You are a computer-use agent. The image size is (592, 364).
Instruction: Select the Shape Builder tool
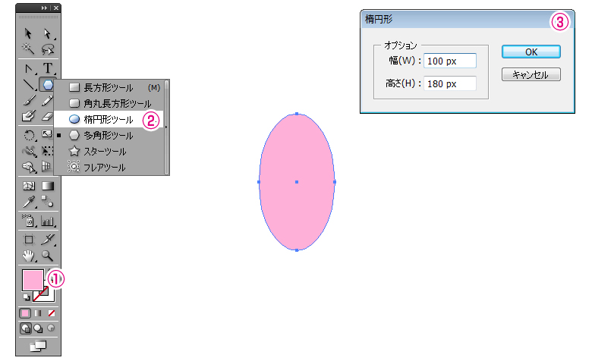pos(29,166)
